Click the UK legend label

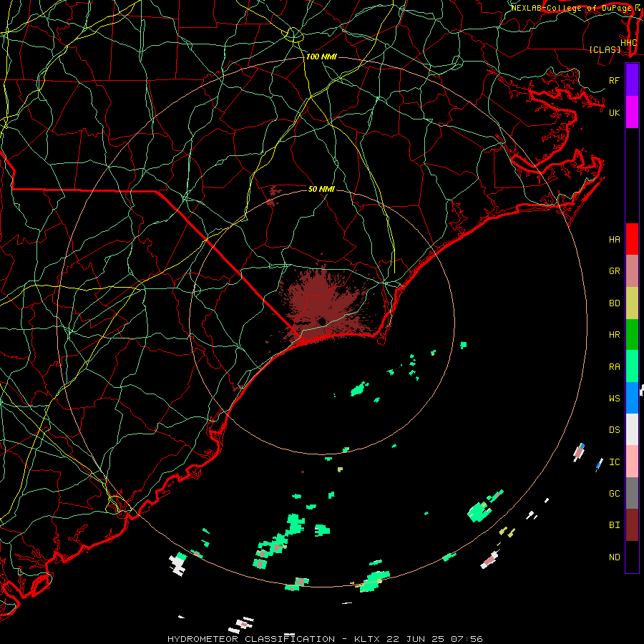click(x=614, y=112)
